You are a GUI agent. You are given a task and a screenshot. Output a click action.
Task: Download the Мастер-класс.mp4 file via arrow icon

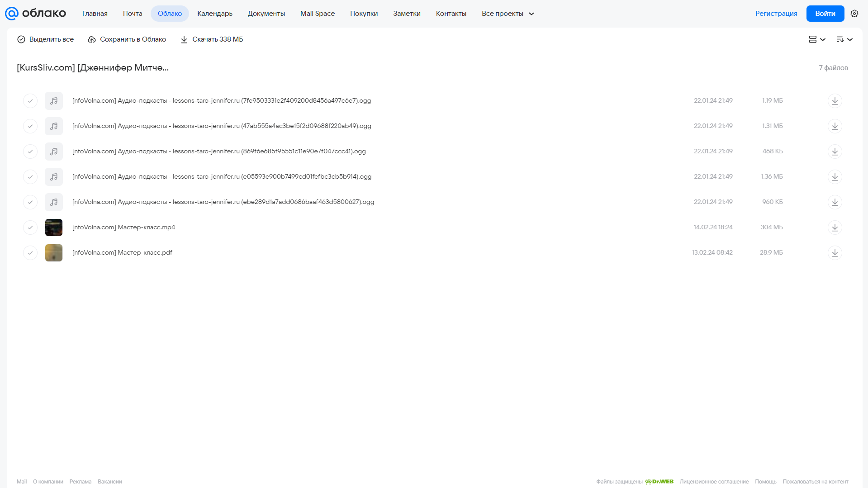(x=835, y=227)
